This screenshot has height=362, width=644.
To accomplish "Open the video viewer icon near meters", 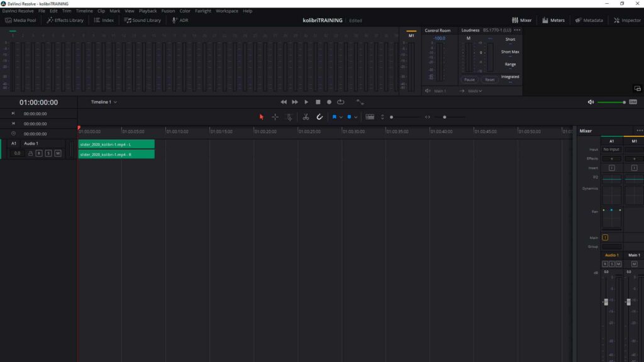I will 638,89.
